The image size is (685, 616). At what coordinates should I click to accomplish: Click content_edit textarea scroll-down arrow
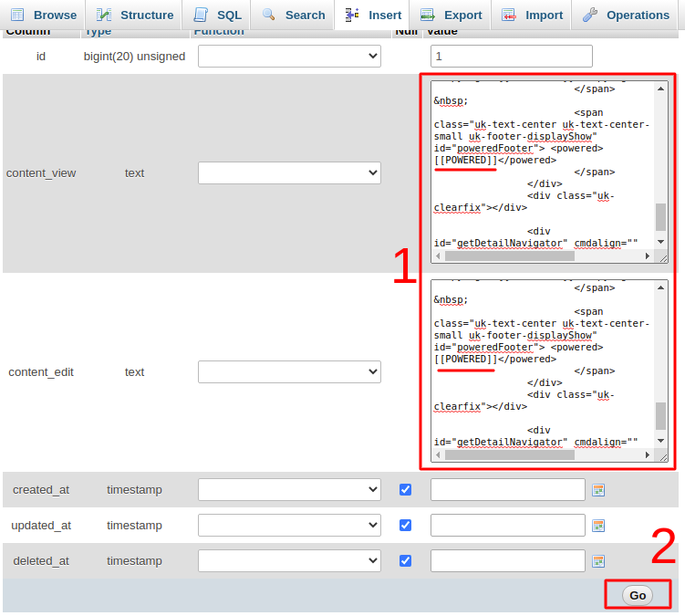pos(660,441)
